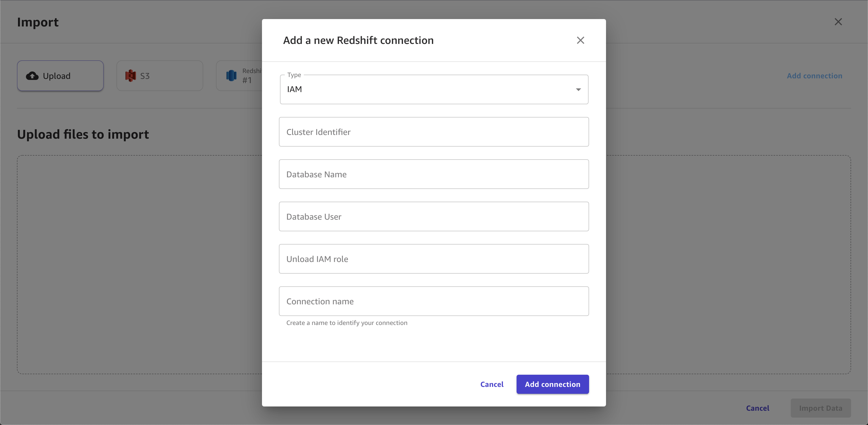Click the Add connection link top right
Image resolution: width=868 pixels, height=425 pixels.
point(814,75)
